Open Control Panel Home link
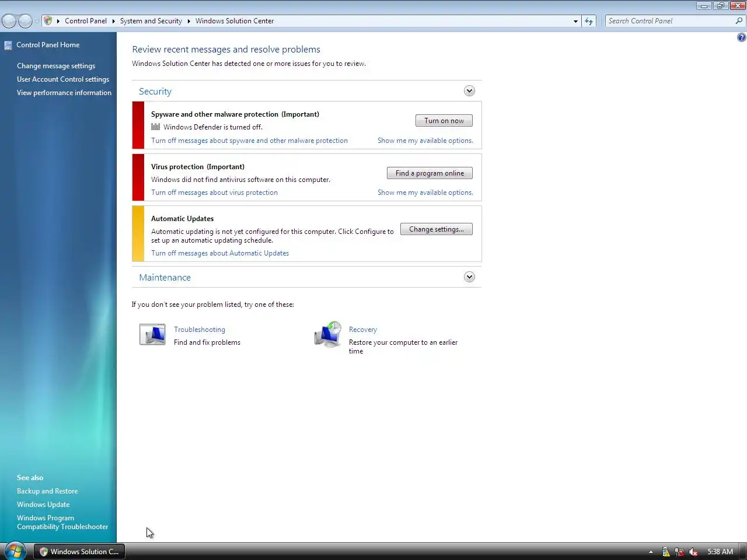 (x=48, y=45)
